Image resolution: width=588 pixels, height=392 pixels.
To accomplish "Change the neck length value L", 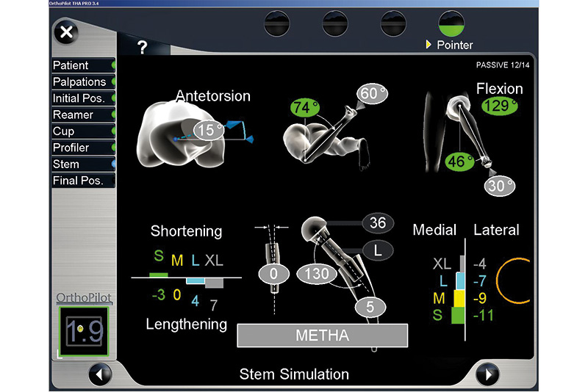I will [x=378, y=250].
